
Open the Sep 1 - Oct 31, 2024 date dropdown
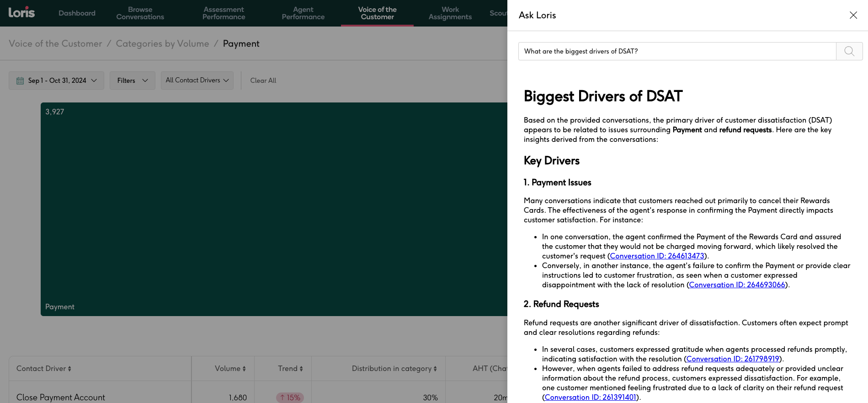[57, 81]
